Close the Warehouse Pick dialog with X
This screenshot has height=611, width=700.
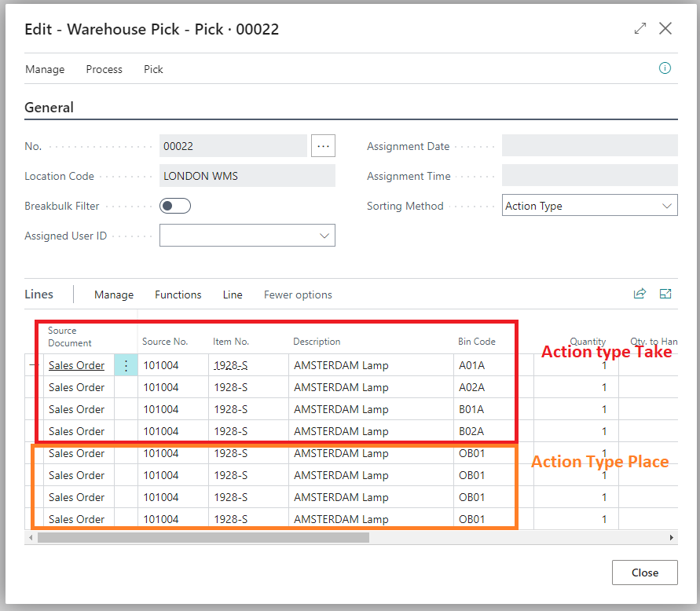tap(665, 28)
